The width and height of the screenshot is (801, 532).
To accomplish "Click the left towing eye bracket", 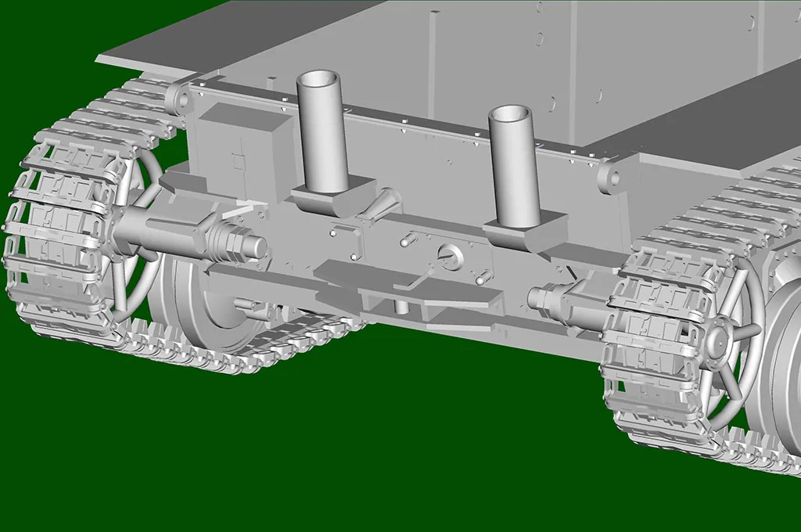I will click(x=178, y=98).
